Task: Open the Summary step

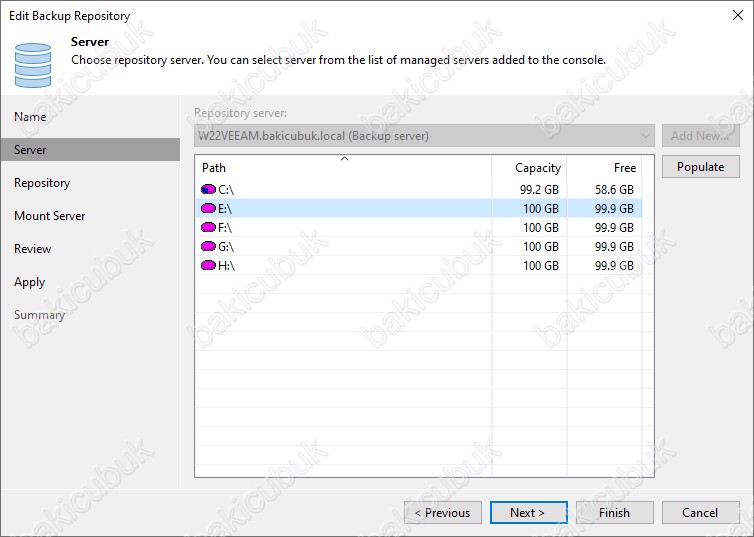Action: [39, 315]
